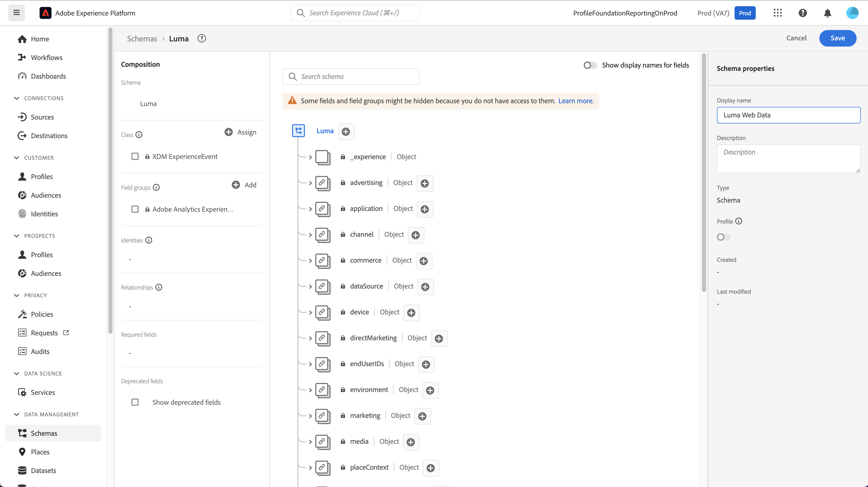Viewport: 868px width, 487px height.
Task: Click the Save button
Action: [838, 38]
